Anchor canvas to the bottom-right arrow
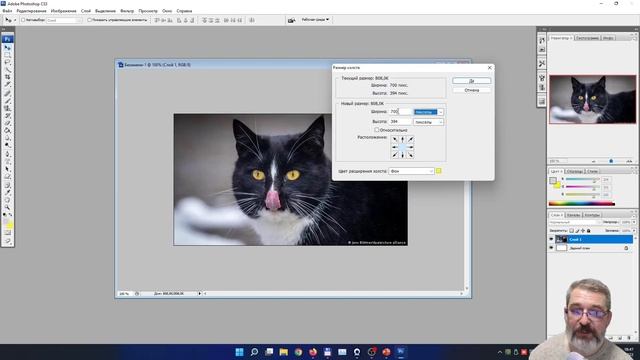Image resolution: width=640 pixels, height=360 pixels. tap(410, 155)
